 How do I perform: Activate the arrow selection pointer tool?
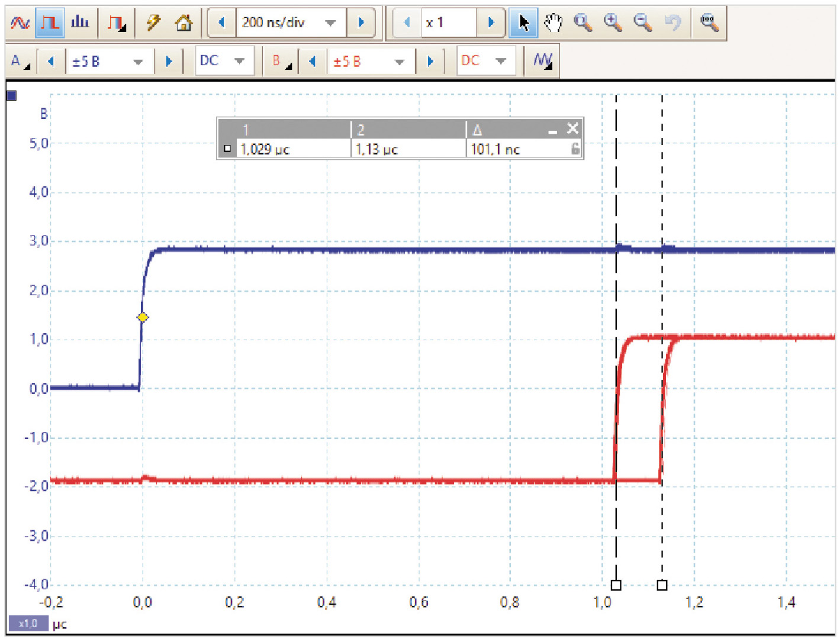[x=523, y=23]
